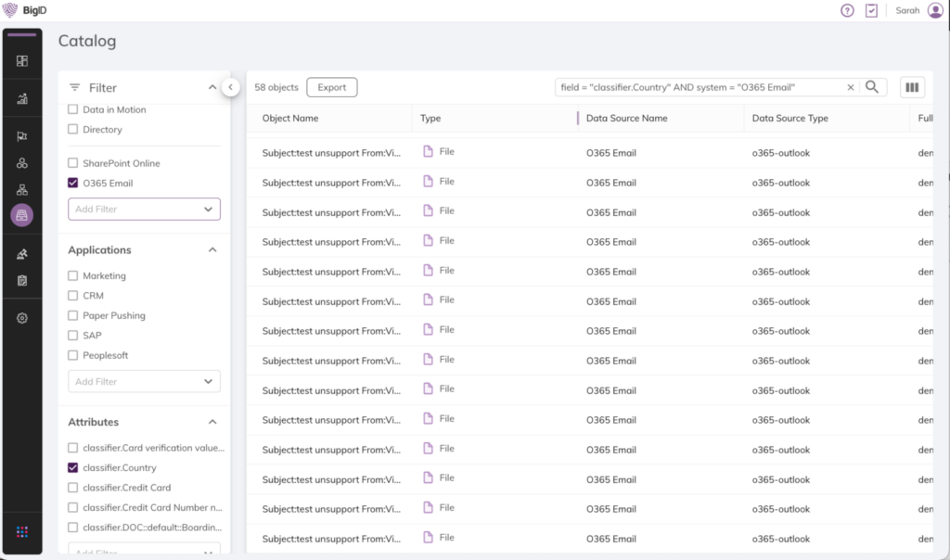The width and height of the screenshot is (950, 560).
Task: Click the help question mark icon
Action: coord(847,11)
